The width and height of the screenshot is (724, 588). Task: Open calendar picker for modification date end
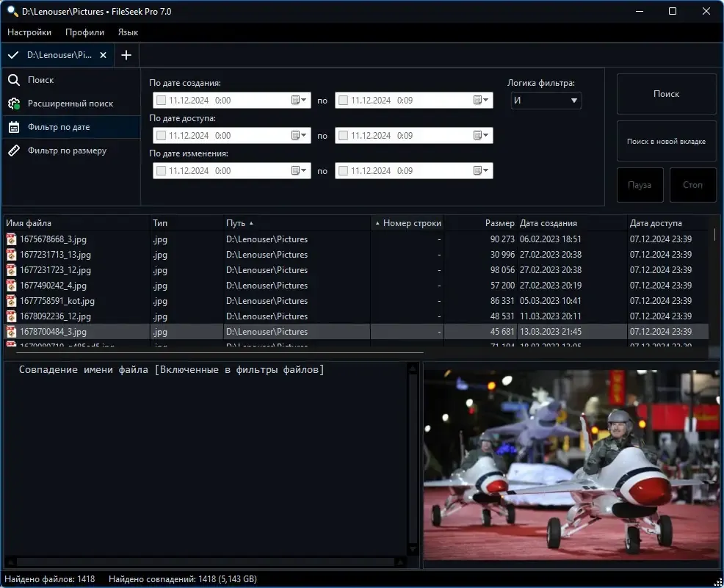coord(481,171)
